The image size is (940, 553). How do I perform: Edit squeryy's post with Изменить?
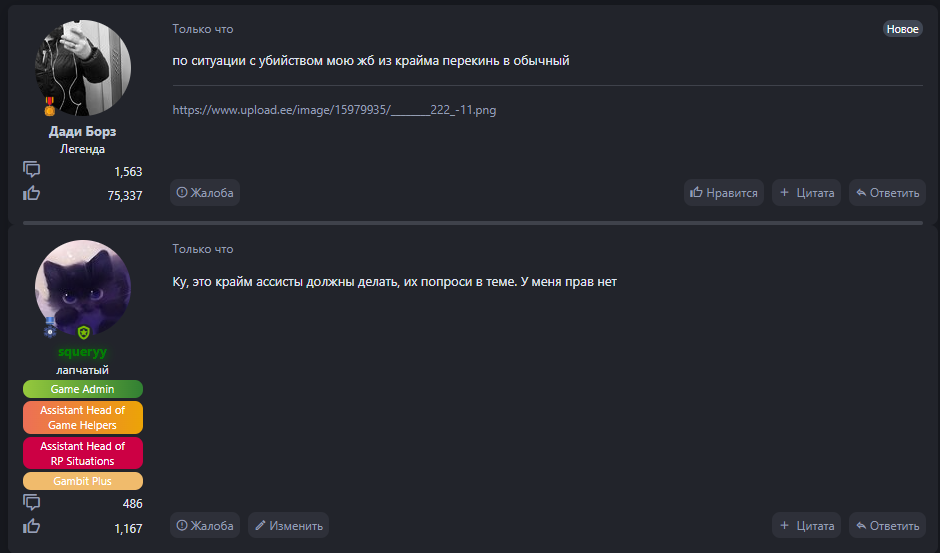(288, 525)
